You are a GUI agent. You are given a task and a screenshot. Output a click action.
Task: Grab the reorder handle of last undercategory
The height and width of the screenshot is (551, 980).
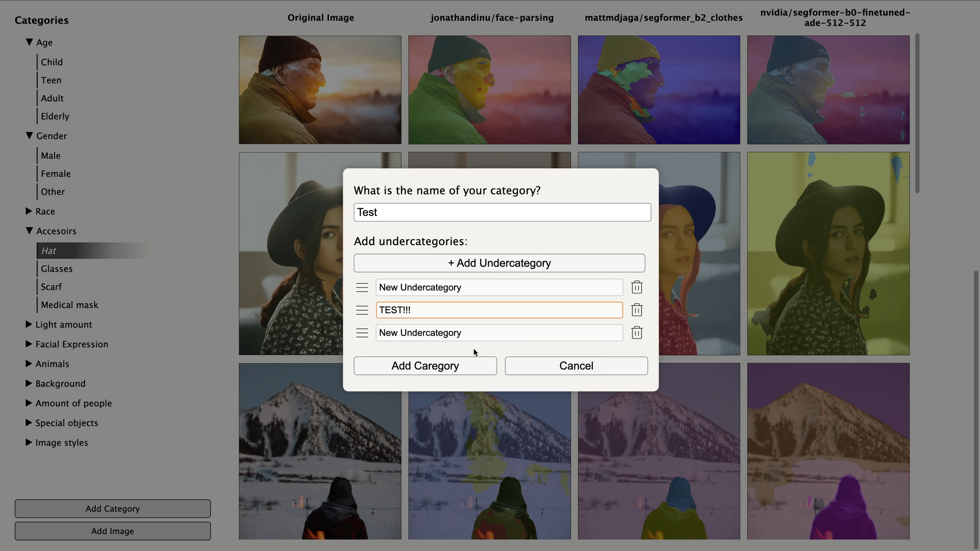pos(362,333)
